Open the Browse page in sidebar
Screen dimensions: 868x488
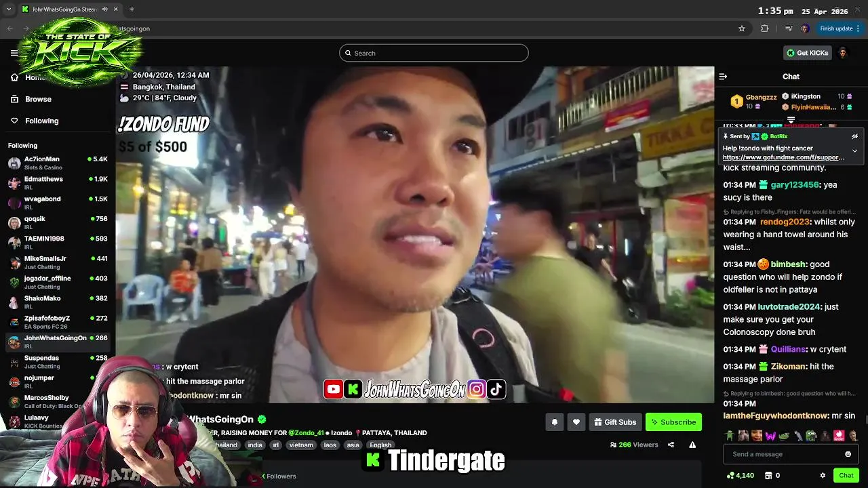coord(38,99)
